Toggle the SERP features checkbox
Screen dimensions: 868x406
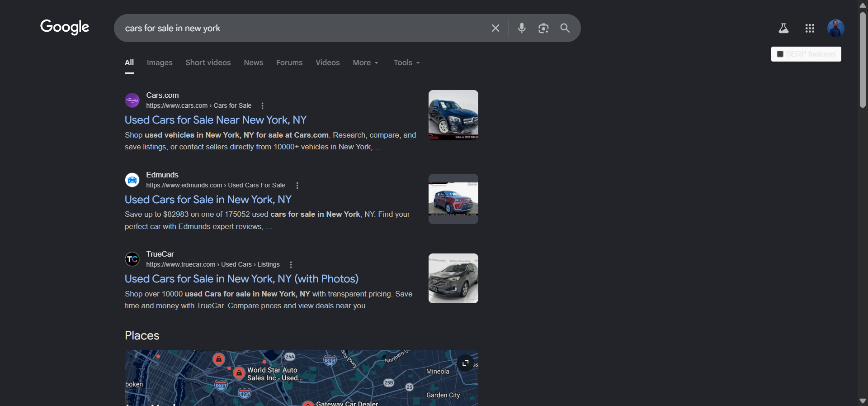pyautogui.click(x=780, y=54)
